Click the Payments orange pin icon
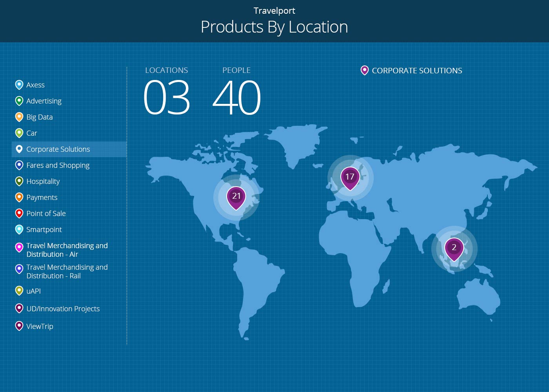Image resolution: width=549 pixels, height=392 pixels. point(19,197)
